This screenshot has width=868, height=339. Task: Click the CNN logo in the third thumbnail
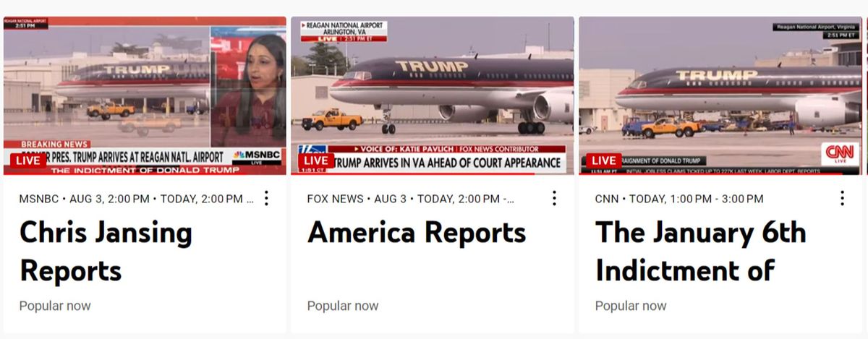tap(840, 153)
